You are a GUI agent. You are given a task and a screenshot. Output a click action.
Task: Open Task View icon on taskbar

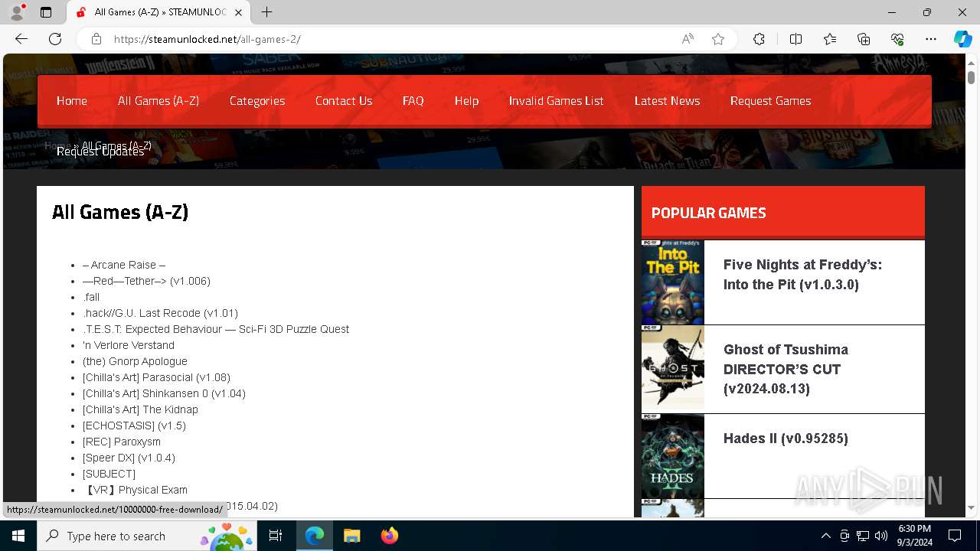point(276,536)
